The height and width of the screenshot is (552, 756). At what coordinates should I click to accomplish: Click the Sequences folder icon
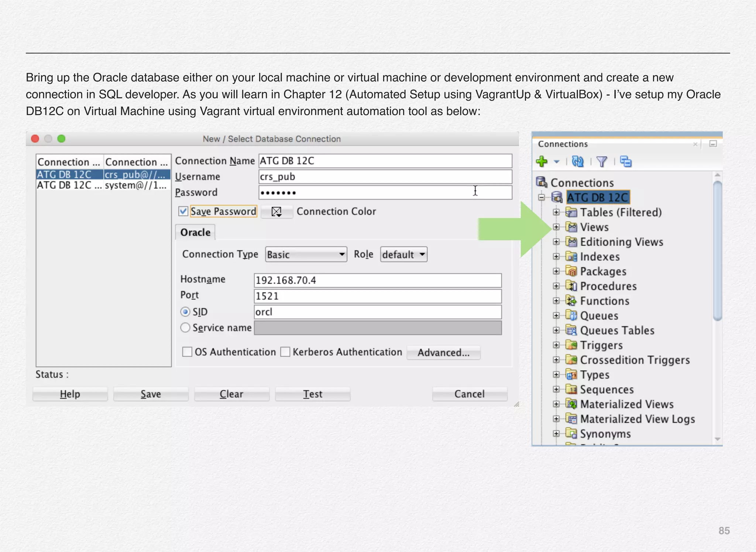coord(571,389)
